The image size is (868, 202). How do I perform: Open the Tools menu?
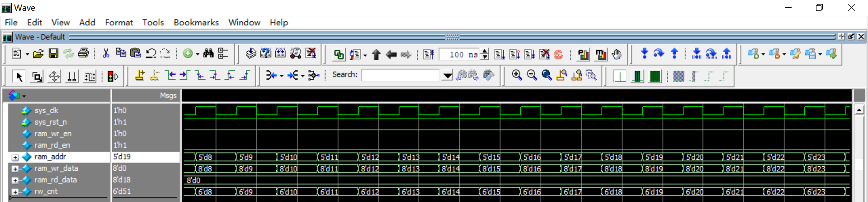point(153,22)
